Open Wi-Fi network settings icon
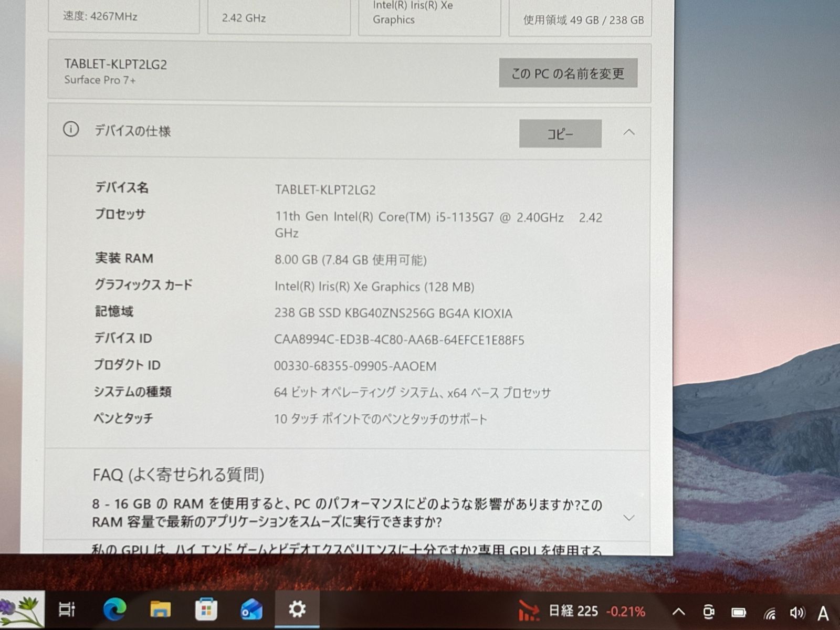The height and width of the screenshot is (630, 840). [x=769, y=612]
